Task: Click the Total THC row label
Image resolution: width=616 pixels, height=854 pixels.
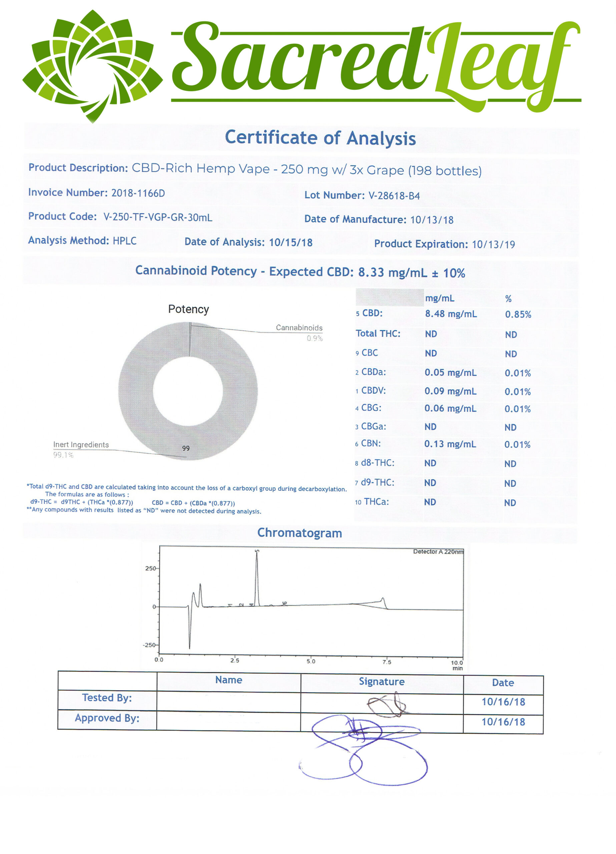Action: click(x=378, y=333)
